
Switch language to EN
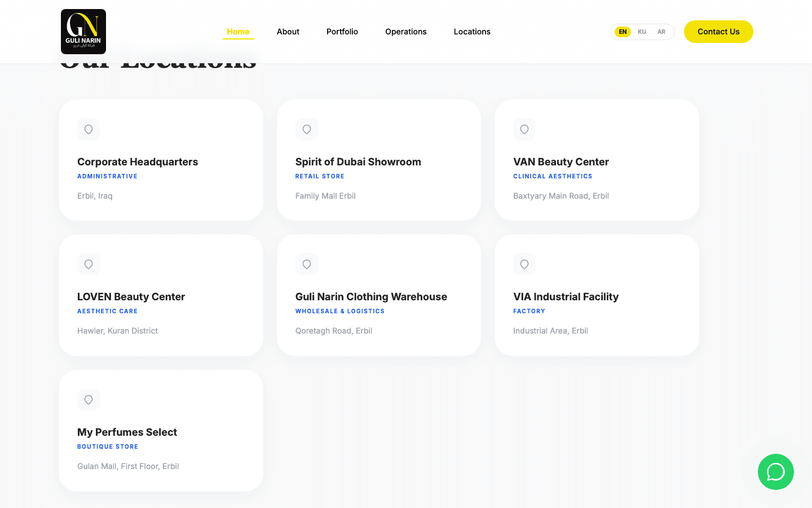coord(623,32)
